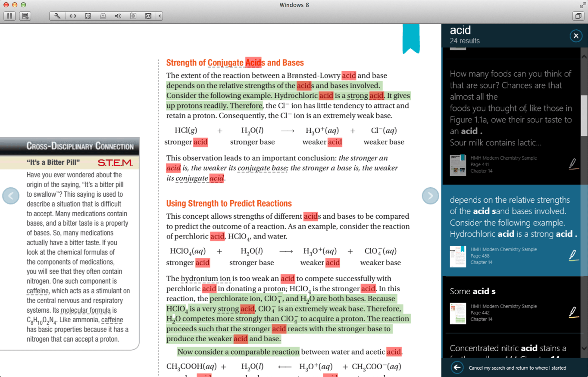Click glossary term 'hydronium ion'
Image resolution: width=588 pixels, height=377 pixels.
tap(206, 279)
